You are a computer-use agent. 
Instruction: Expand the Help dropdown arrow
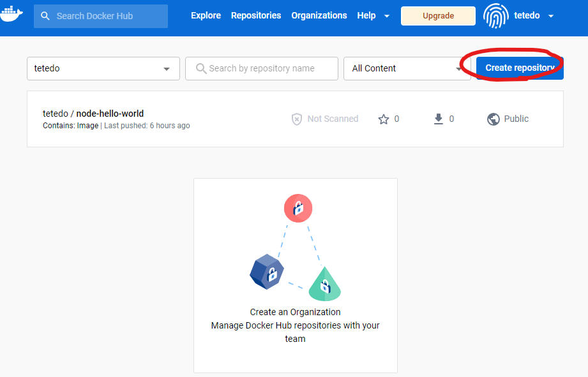tap(387, 16)
